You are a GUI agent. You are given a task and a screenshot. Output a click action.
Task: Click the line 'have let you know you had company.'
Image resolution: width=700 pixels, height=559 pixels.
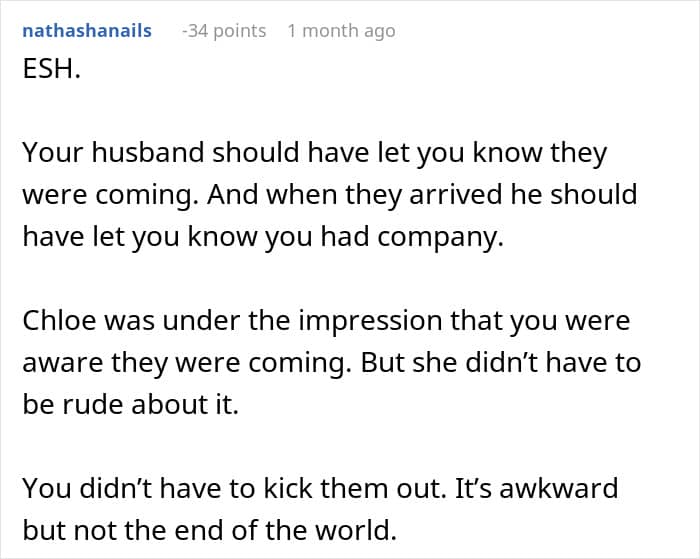[x=263, y=237]
